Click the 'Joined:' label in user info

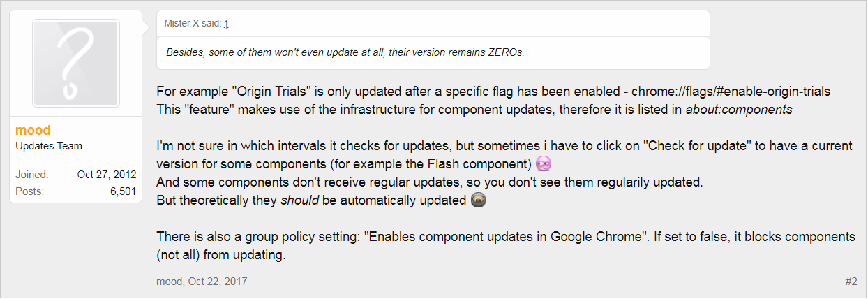point(32,175)
